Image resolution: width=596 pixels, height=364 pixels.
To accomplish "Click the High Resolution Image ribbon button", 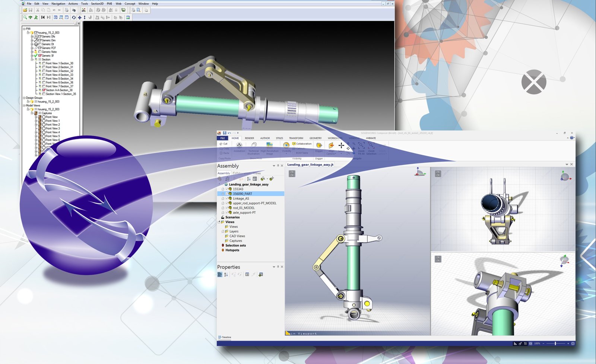I will tap(269, 148).
